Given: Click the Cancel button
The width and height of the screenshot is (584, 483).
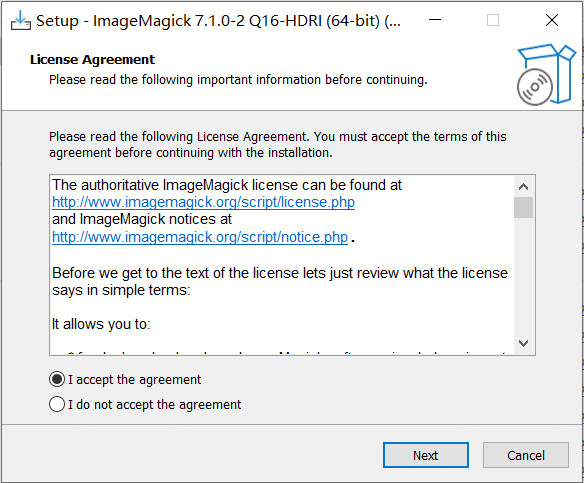Looking at the screenshot, I should [x=526, y=455].
